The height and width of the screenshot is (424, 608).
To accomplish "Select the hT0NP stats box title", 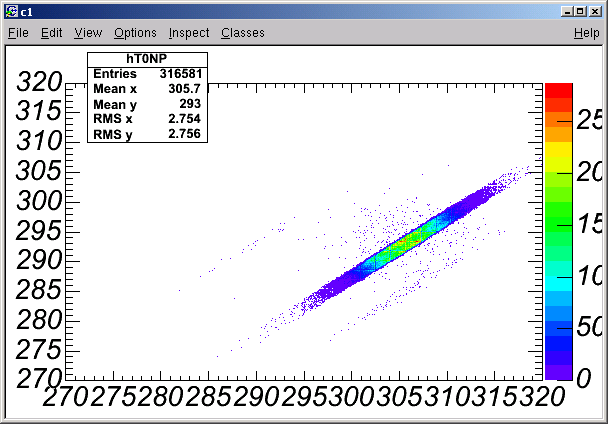I will 147,59.
